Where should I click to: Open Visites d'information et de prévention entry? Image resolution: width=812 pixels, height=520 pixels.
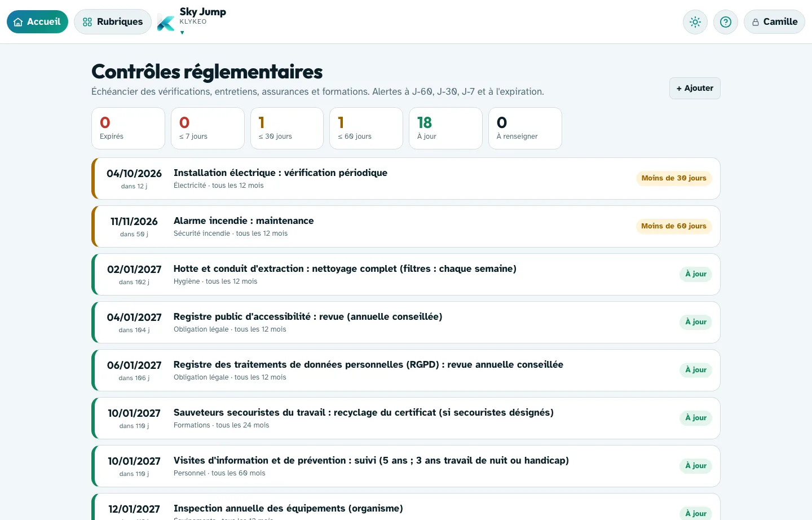point(406,466)
